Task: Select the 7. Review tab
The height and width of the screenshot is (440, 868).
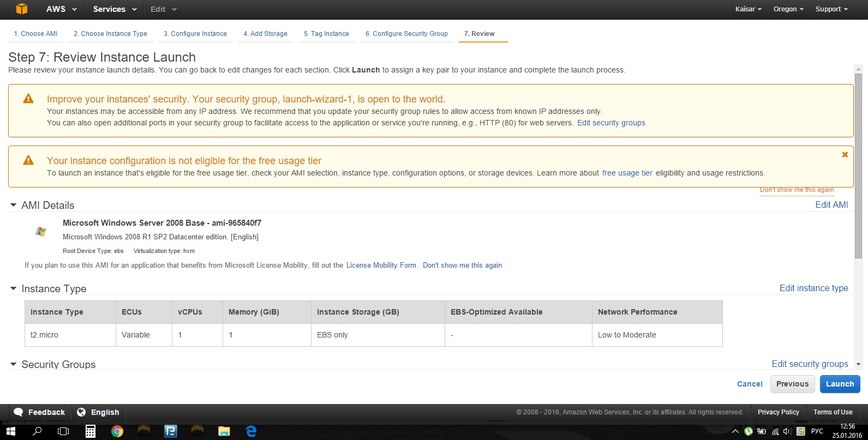Action: 480,34
